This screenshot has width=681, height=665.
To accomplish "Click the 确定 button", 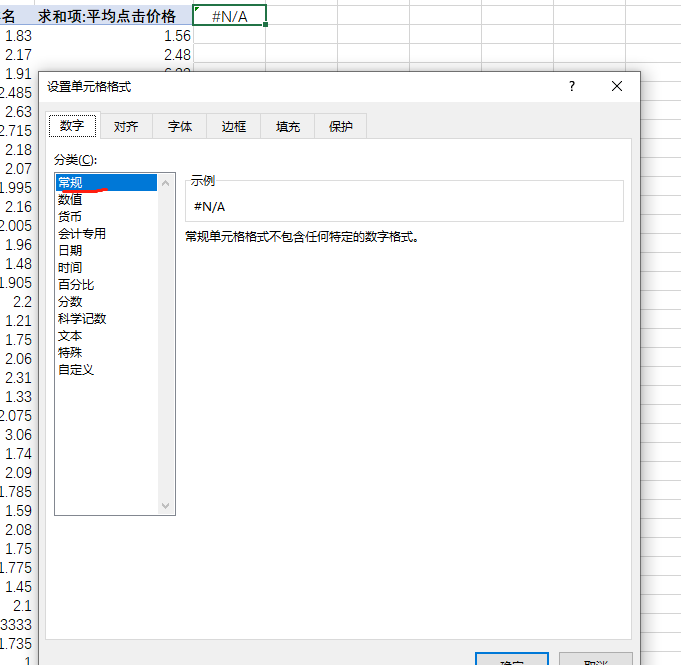I will (x=511, y=660).
